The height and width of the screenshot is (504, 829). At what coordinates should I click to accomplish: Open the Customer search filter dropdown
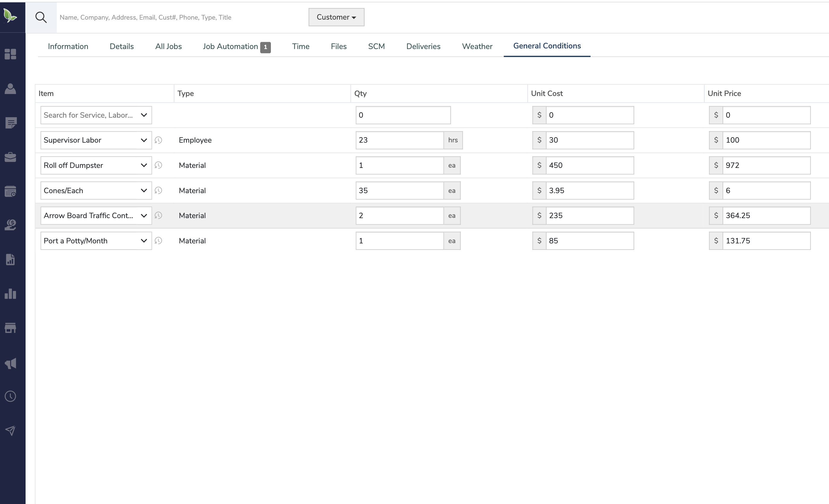coord(336,17)
